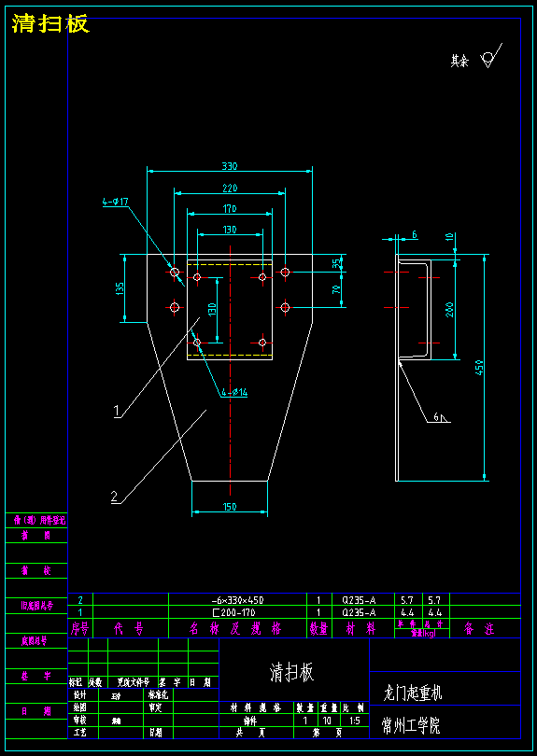Select the 4-φ17 hole callout
Image resolution: width=537 pixels, height=756 pixels.
115,202
